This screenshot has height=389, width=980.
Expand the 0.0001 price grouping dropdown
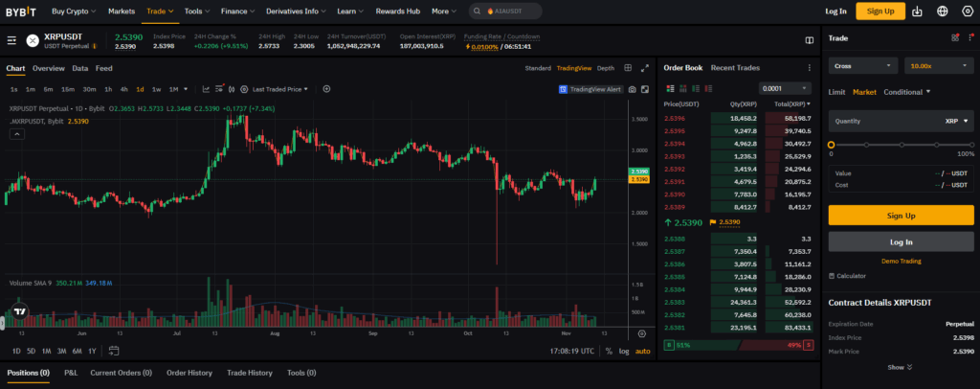785,88
